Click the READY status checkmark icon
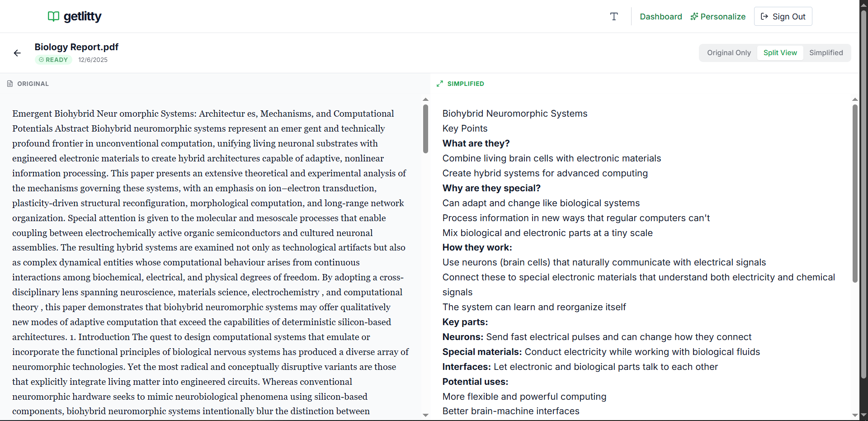This screenshot has height=421, width=868. pyautogui.click(x=41, y=60)
